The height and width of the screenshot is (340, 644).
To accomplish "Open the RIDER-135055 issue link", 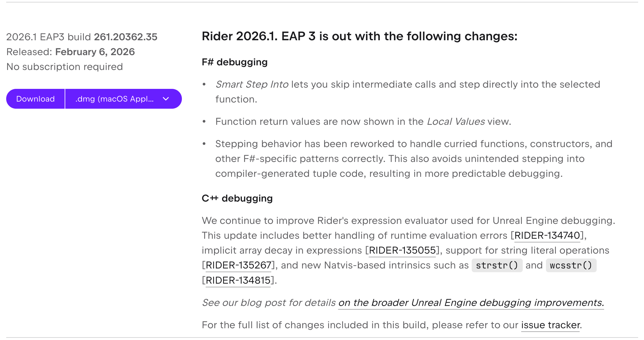I will pyautogui.click(x=402, y=250).
